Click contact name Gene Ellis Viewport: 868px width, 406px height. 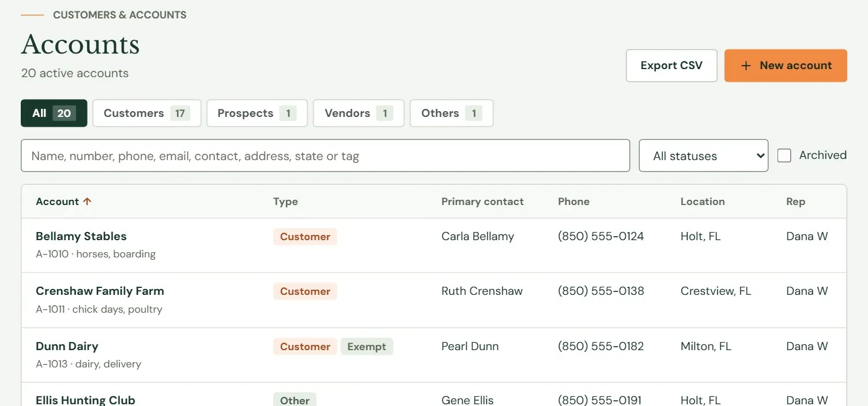tap(467, 400)
